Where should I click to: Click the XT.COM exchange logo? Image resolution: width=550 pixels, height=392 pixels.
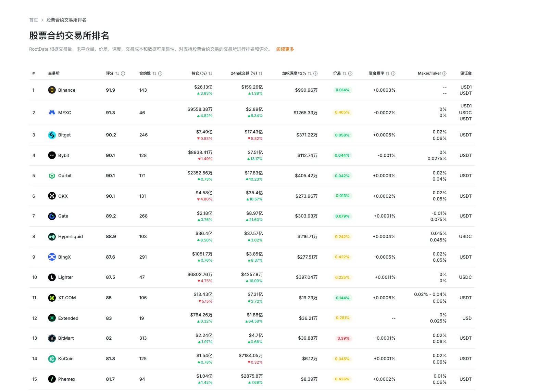(x=52, y=298)
